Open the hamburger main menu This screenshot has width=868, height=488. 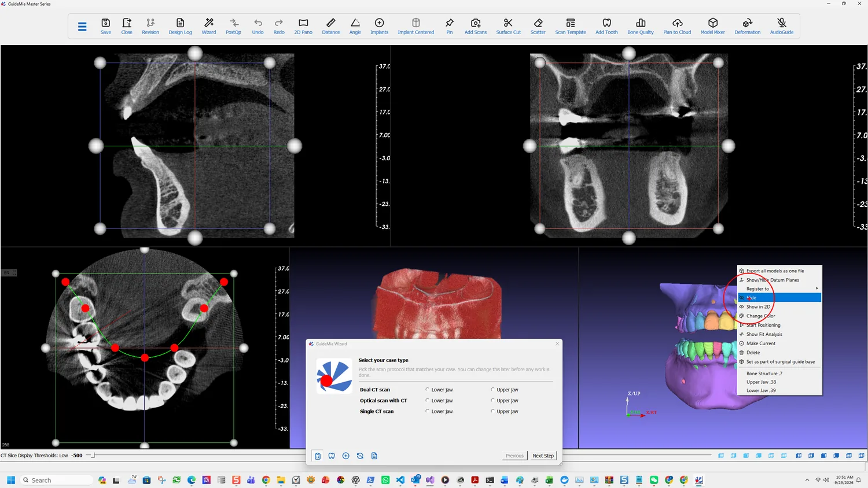(x=82, y=27)
